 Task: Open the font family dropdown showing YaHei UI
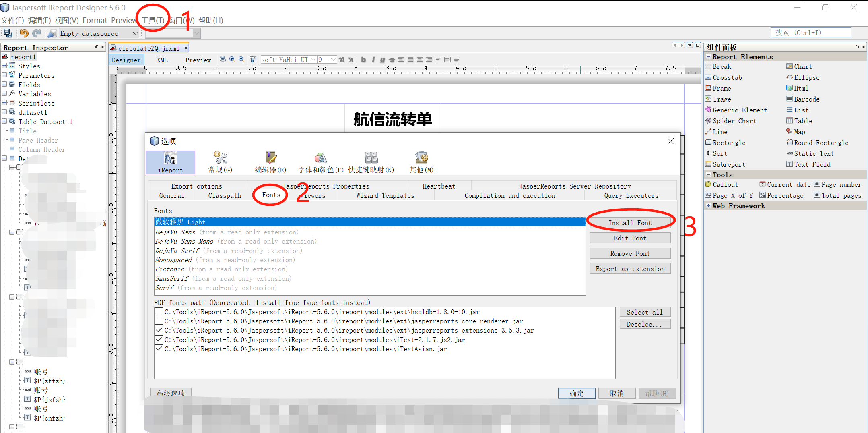pos(313,60)
